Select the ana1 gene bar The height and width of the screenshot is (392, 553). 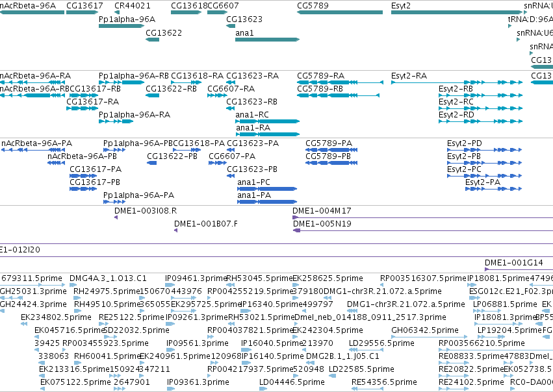pyautogui.click(x=267, y=40)
